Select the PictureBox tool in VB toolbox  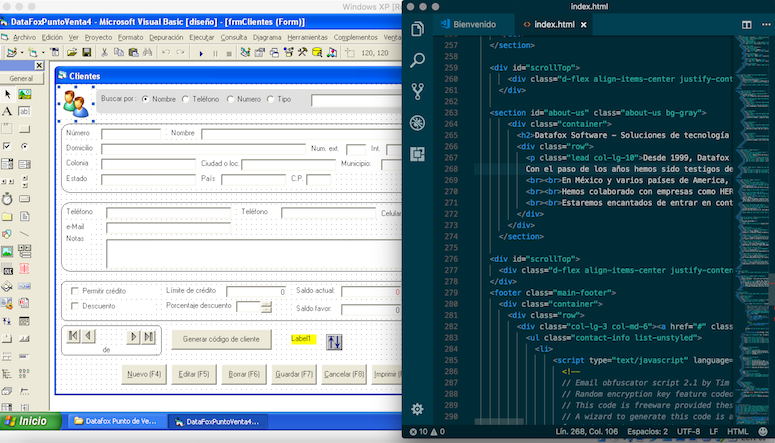coord(24,94)
